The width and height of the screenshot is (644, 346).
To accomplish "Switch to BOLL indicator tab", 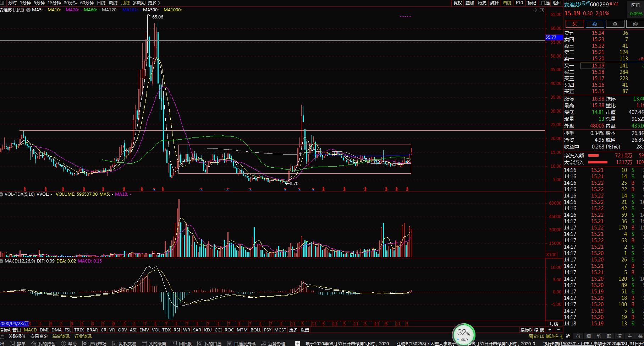I will pos(256,330).
